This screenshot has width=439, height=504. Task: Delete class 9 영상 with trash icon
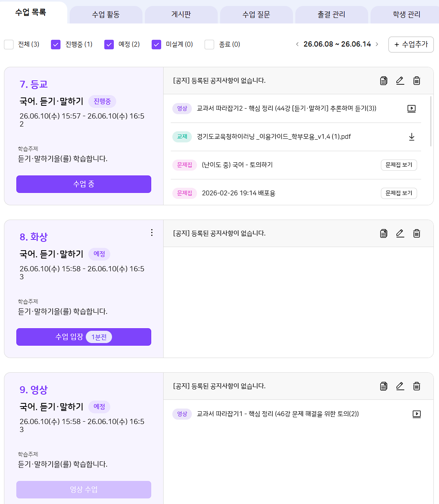(417, 386)
